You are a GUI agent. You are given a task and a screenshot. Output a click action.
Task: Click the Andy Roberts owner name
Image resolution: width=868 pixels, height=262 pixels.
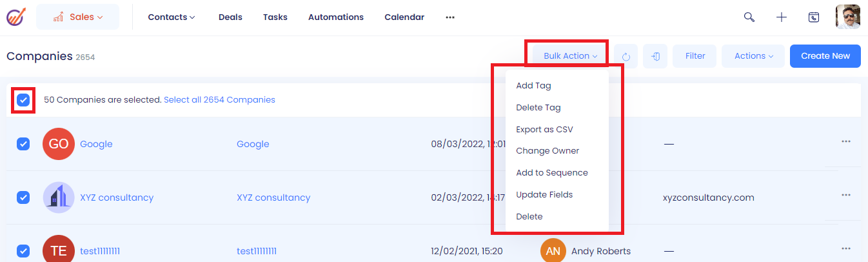coord(601,251)
